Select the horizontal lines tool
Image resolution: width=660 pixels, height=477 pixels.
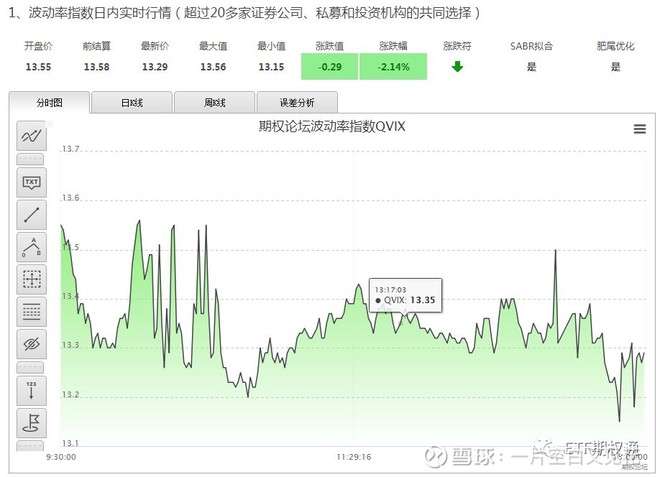32,312
